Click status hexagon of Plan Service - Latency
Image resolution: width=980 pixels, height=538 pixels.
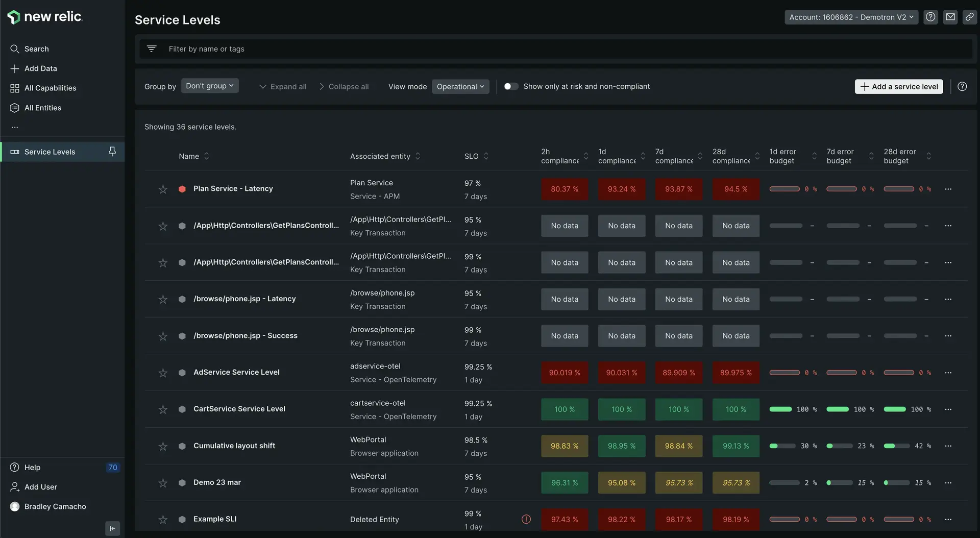pyautogui.click(x=182, y=189)
